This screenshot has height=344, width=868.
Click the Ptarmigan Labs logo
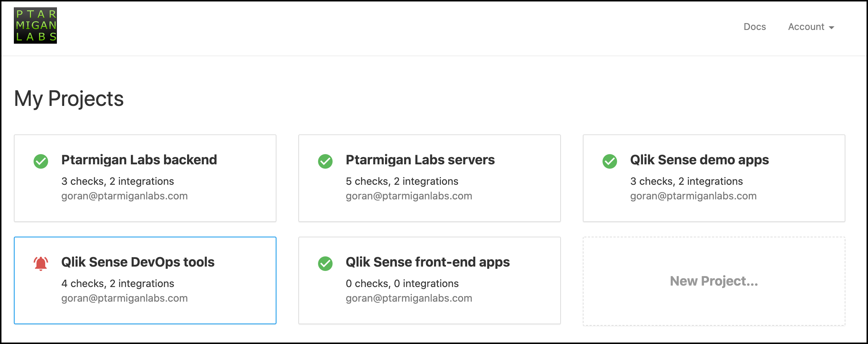tap(35, 26)
